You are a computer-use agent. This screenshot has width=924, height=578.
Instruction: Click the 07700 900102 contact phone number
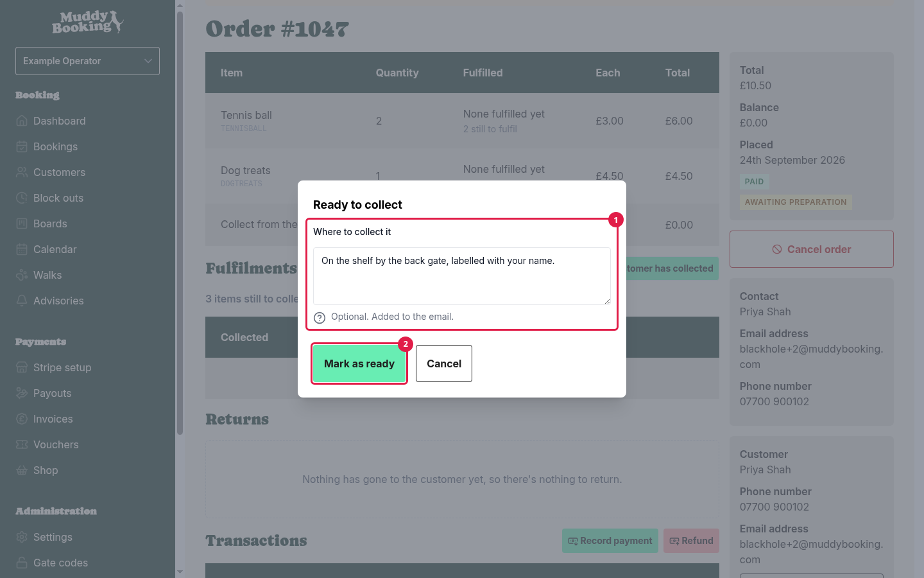point(774,401)
